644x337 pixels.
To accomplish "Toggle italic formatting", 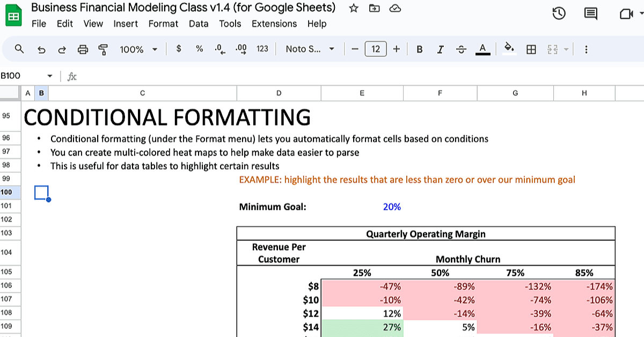I will [x=441, y=49].
